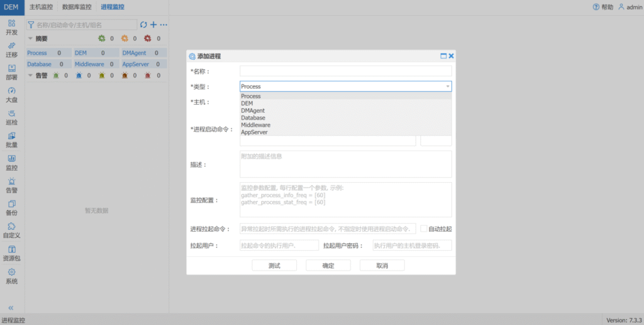Switch to the 数据库监控 tab
Screen dimensions: 644x325
tap(77, 7)
